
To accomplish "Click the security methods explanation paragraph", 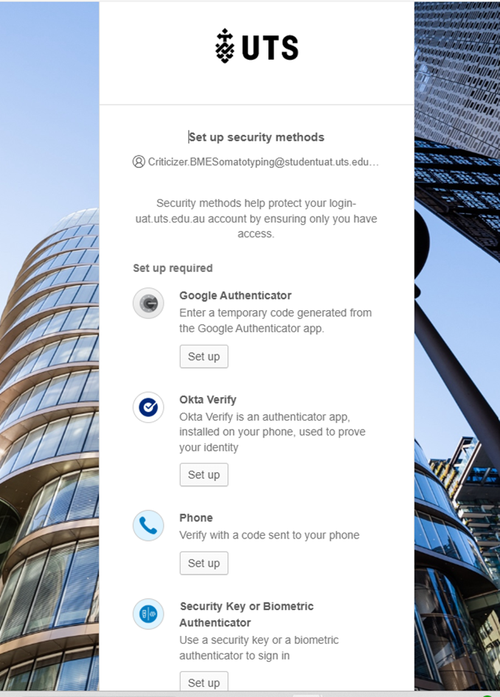I will click(x=256, y=218).
